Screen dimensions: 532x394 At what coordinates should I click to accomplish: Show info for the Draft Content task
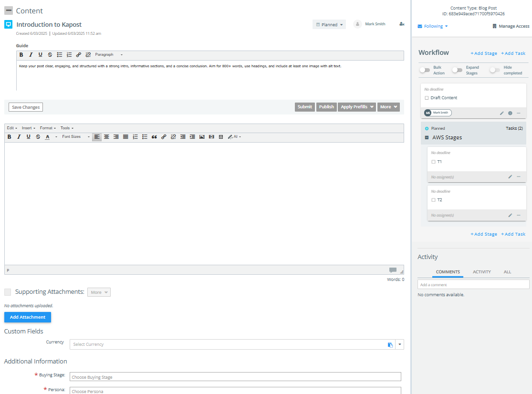coord(510,113)
